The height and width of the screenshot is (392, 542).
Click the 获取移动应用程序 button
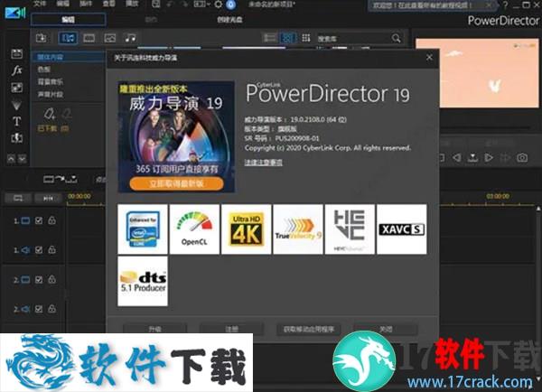[309, 329]
